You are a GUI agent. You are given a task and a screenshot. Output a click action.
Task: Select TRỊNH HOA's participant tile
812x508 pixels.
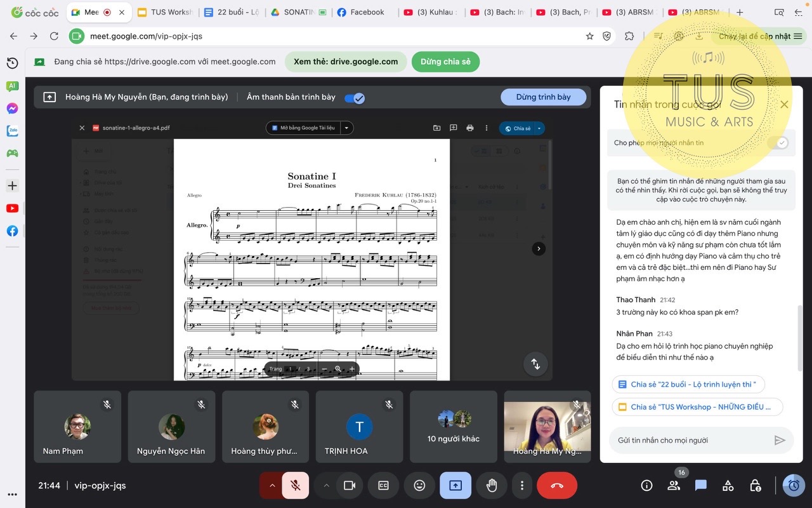359,427
